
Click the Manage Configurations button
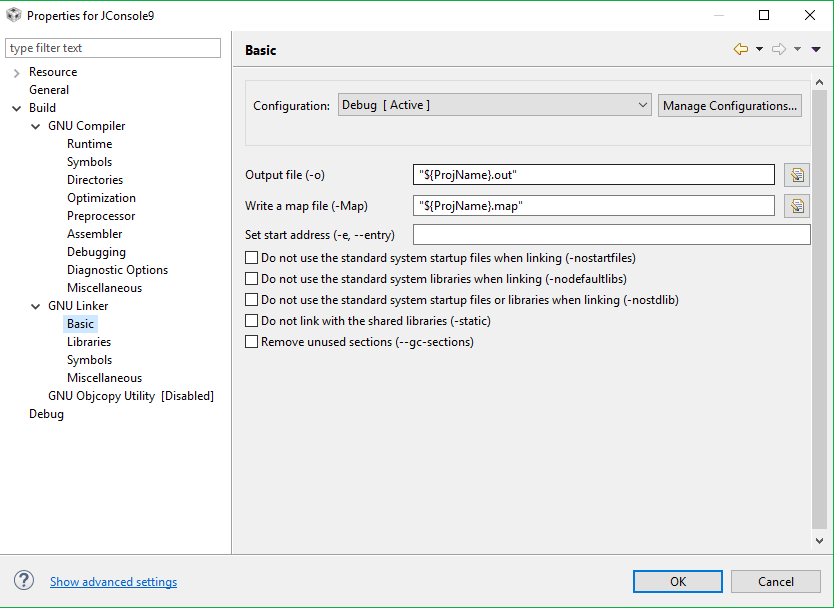click(730, 105)
